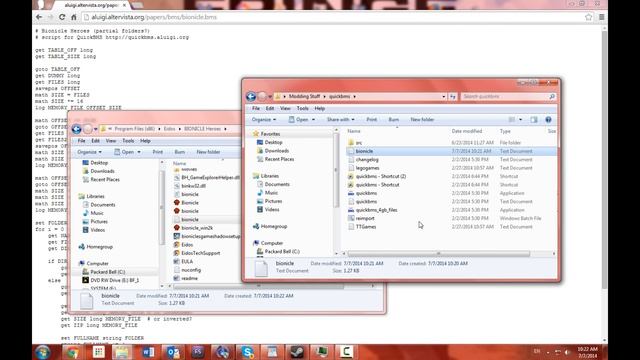Image resolution: width=640 pixels, height=360 pixels.
Task: Select DVD RW Drive (E:) in BIONICLE window
Action: click(114, 280)
